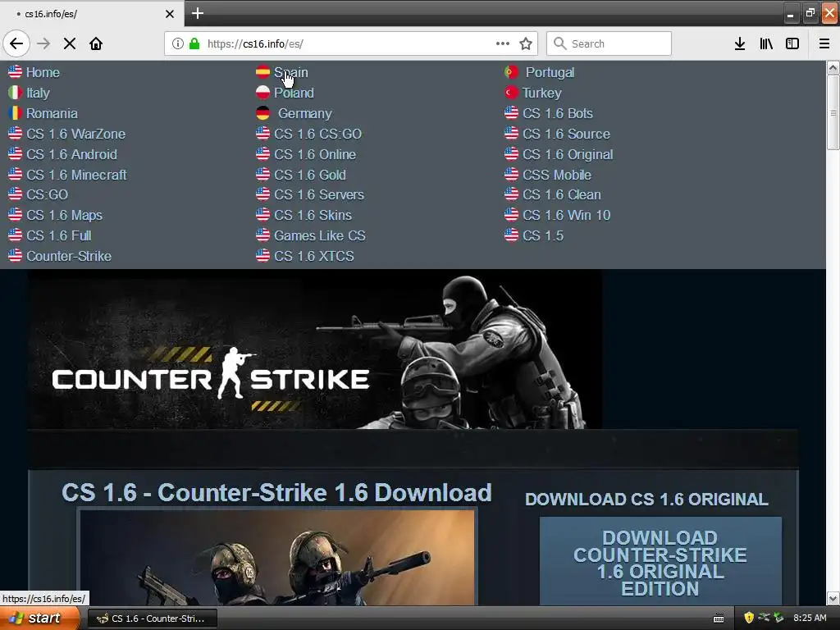Click the Italy flag icon
The width and height of the screenshot is (840, 630).
pyautogui.click(x=15, y=93)
